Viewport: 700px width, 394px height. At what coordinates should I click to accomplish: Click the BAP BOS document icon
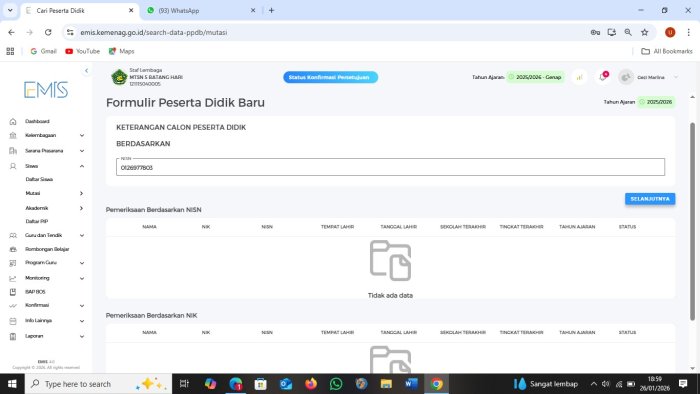13,292
